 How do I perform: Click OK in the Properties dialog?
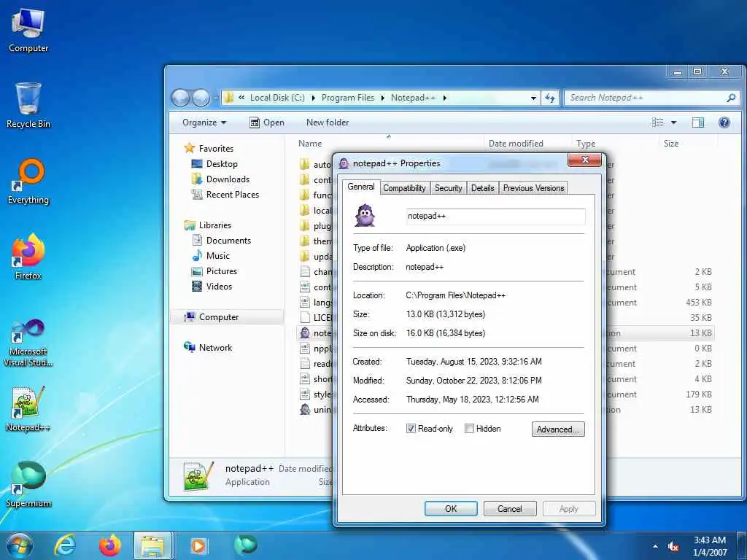451,508
